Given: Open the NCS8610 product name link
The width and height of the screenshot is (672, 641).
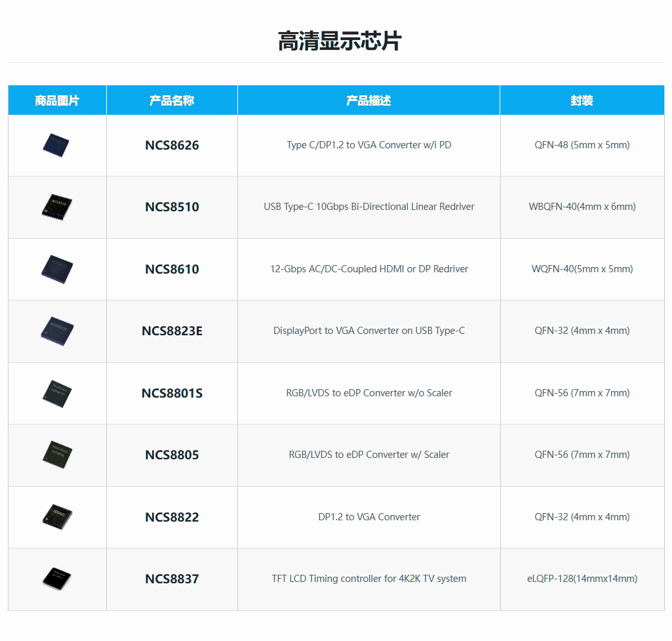Looking at the screenshot, I should click(x=172, y=270).
